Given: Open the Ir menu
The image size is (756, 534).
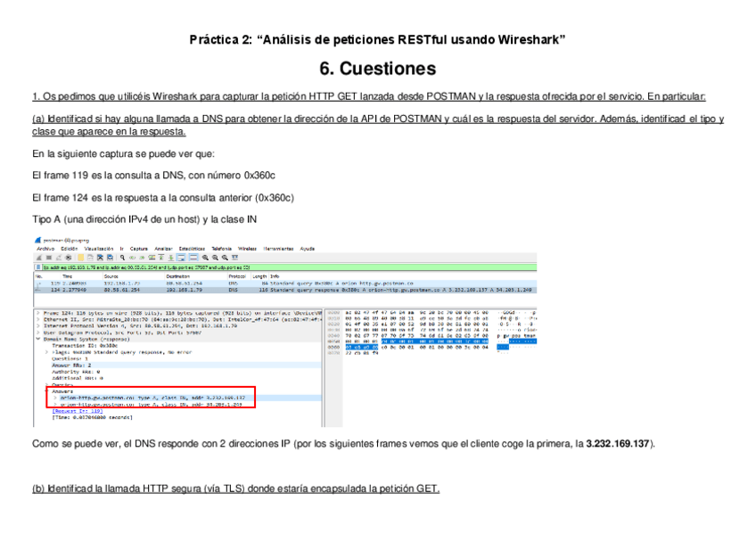Looking at the screenshot, I should pos(122,249).
